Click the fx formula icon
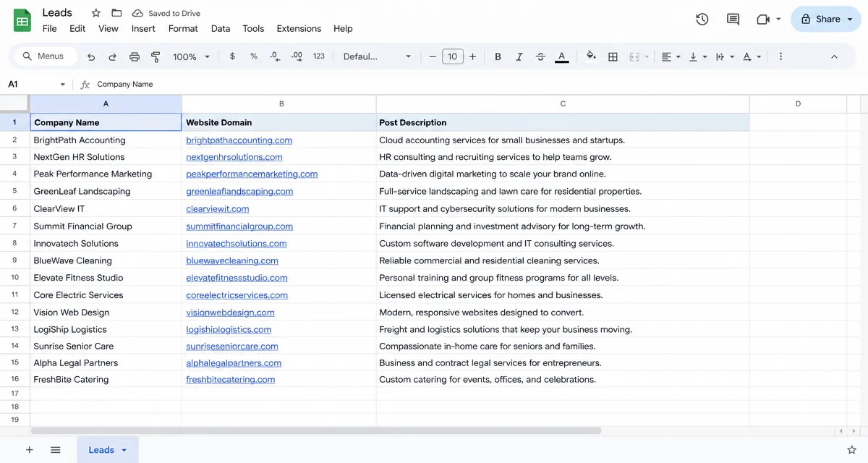 pyautogui.click(x=85, y=85)
